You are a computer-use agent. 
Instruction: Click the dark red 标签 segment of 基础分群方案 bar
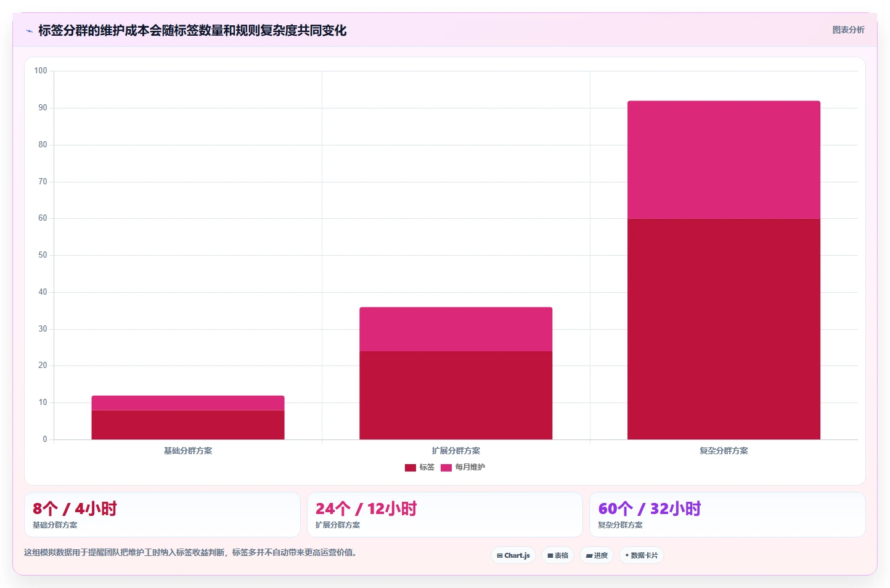tap(188, 425)
